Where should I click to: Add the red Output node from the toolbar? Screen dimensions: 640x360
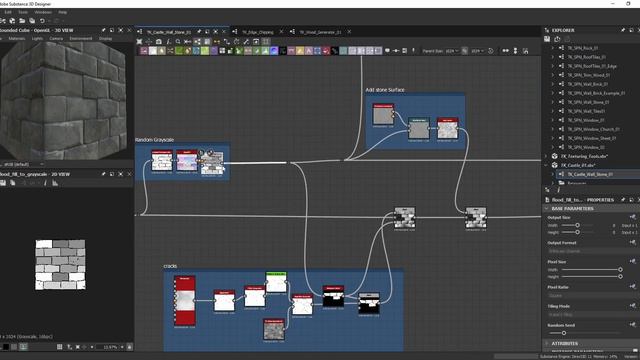pos(326,51)
